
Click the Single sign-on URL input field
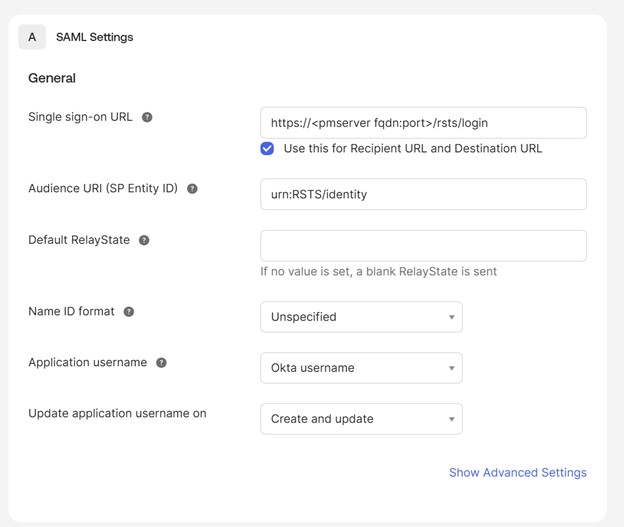(x=422, y=123)
